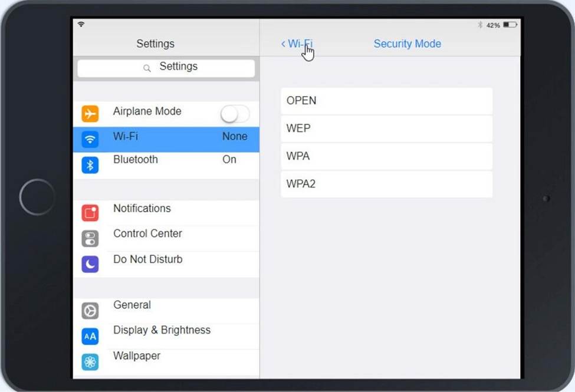The image size is (575, 392).
Task: Tap the Bluetooth icon in sidebar
Action: coord(90,165)
